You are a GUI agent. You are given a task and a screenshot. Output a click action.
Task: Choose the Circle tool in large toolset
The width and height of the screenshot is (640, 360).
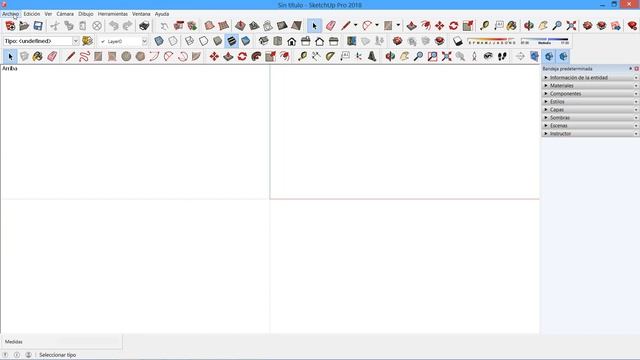pyautogui.click(x=126, y=56)
